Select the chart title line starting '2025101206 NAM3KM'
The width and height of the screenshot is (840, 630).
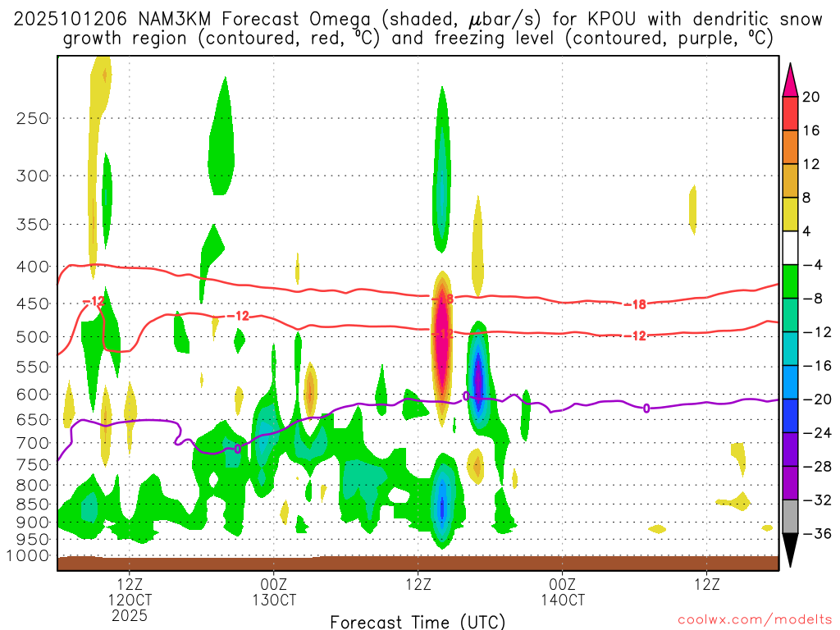coord(418,20)
